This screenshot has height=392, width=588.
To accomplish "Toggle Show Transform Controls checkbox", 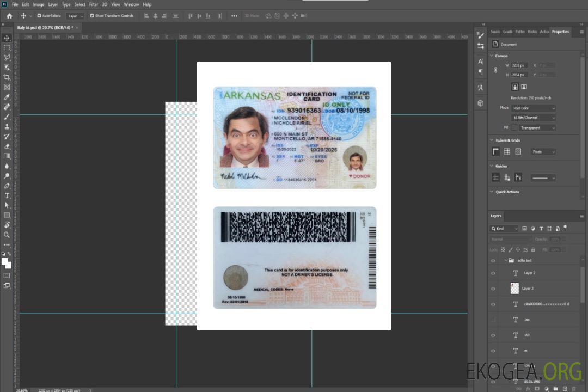I will pos(92,16).
